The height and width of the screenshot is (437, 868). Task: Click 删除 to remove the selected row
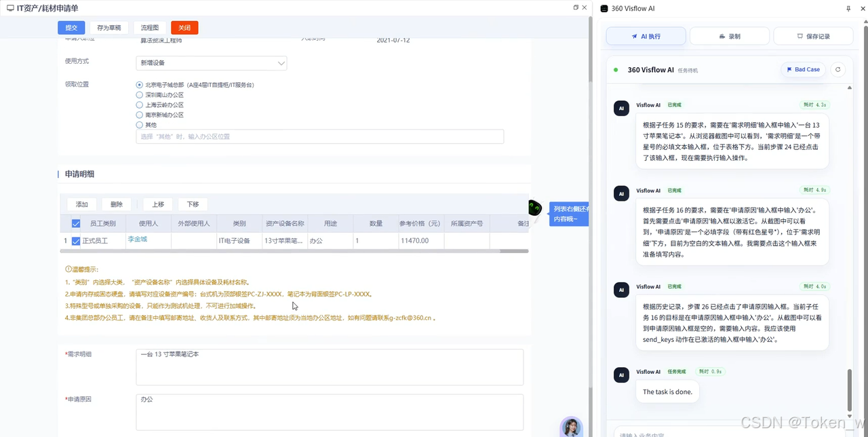click(x=117, y=204)
